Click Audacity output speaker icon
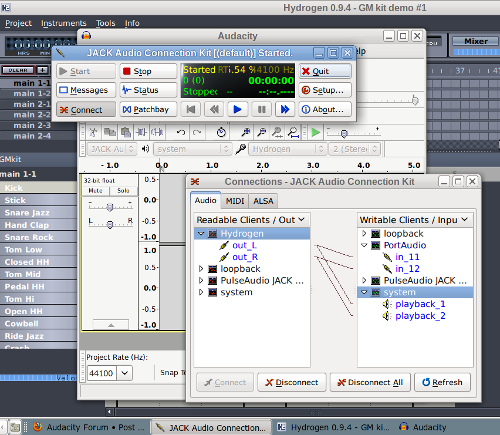This screenshot has width=500, height=435. pyautogui.click(x=145, y=149)
